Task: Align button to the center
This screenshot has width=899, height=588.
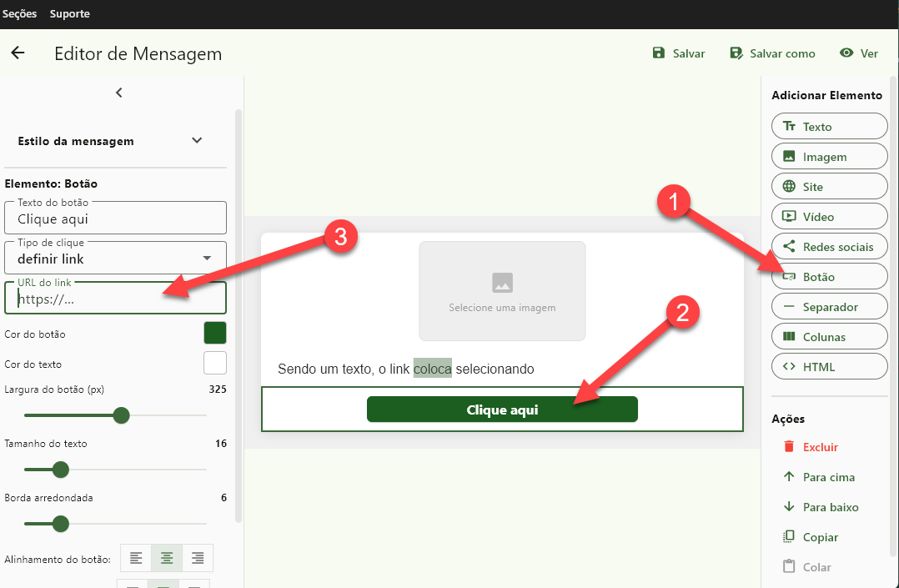Action: (167, 558)
